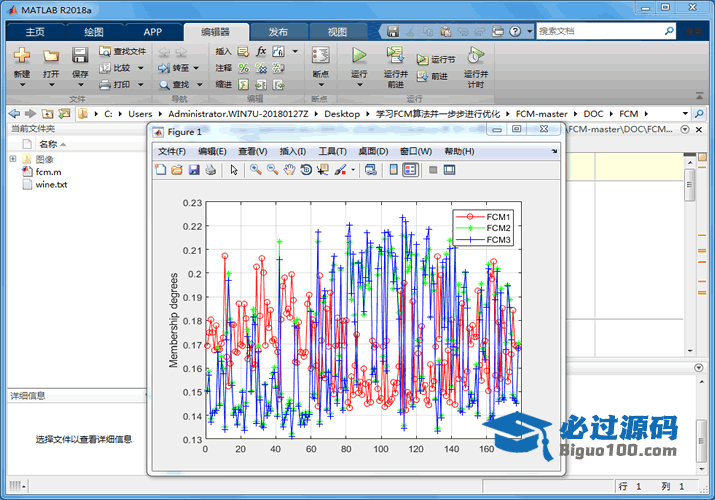
Task: Open the figure file icon in Figure toolbar
Action: (x=177, y=170)
